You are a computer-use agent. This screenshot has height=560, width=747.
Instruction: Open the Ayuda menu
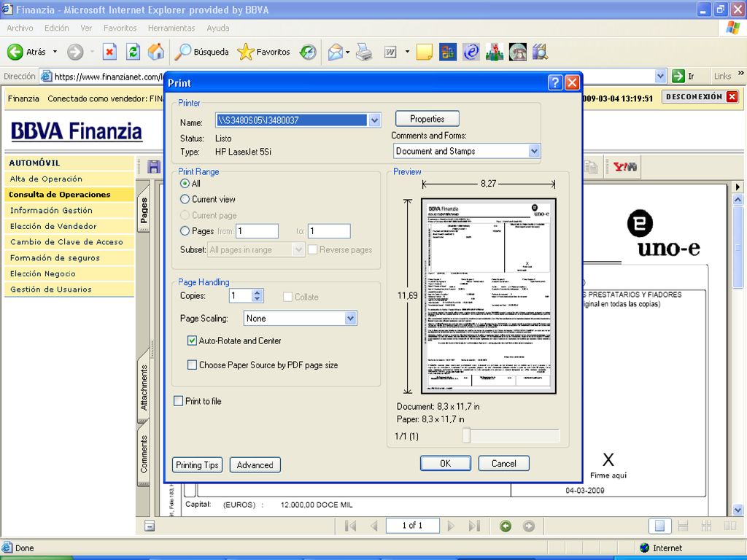[217, 28]
